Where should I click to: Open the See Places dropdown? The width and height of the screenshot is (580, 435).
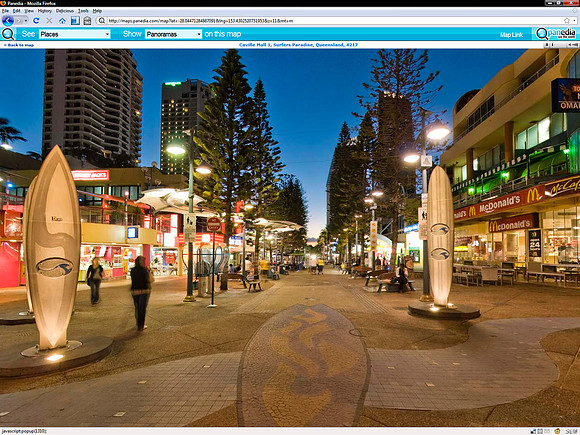click(75, 34)
